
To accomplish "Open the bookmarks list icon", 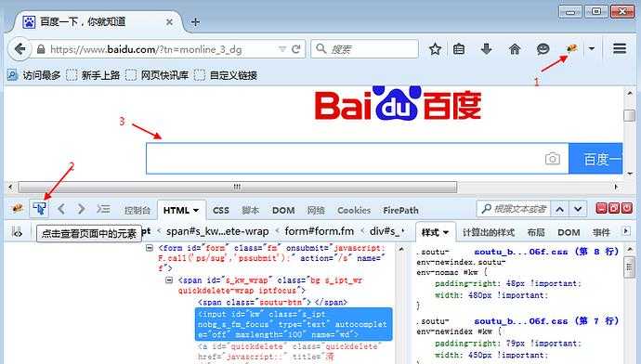I will point(459,49).
